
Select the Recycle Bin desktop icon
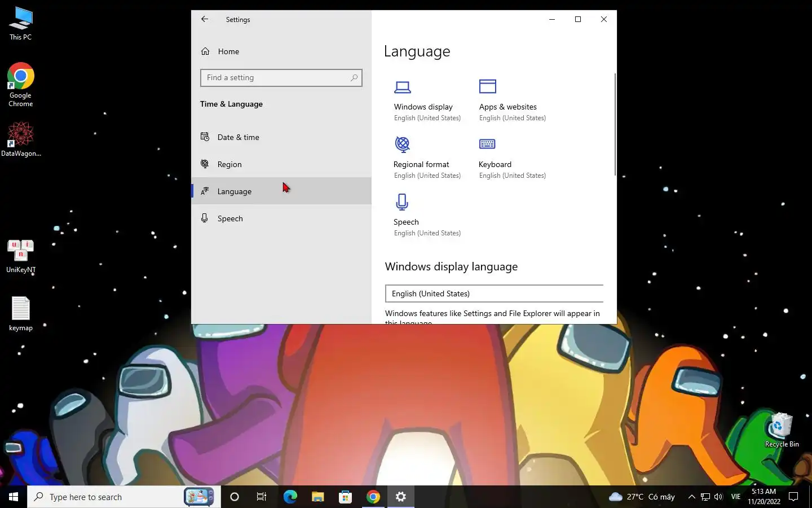click(782, 430)
